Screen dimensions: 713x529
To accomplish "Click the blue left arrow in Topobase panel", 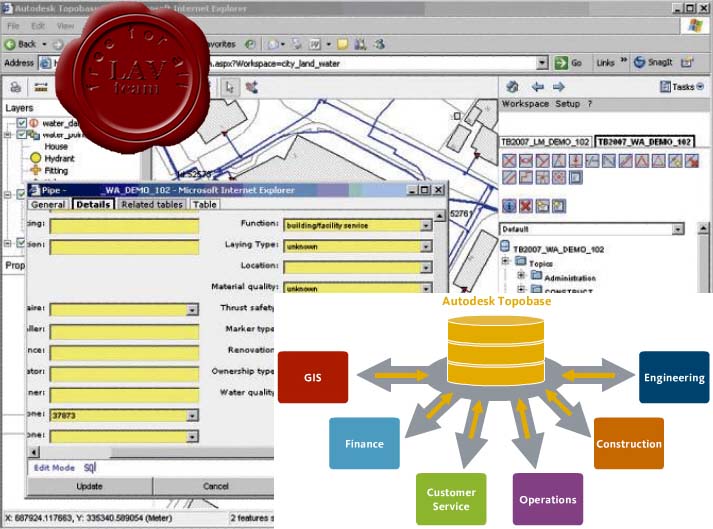I will [x=538, y=86].
